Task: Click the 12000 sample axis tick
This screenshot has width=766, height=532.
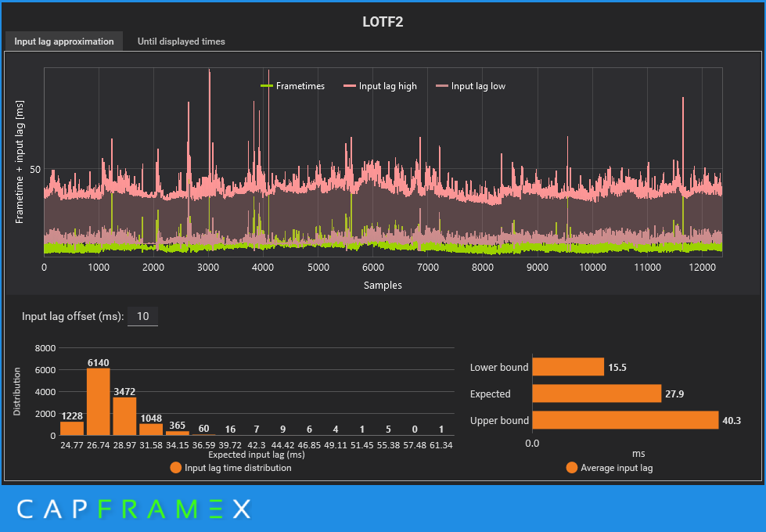Action: [702, 268]
